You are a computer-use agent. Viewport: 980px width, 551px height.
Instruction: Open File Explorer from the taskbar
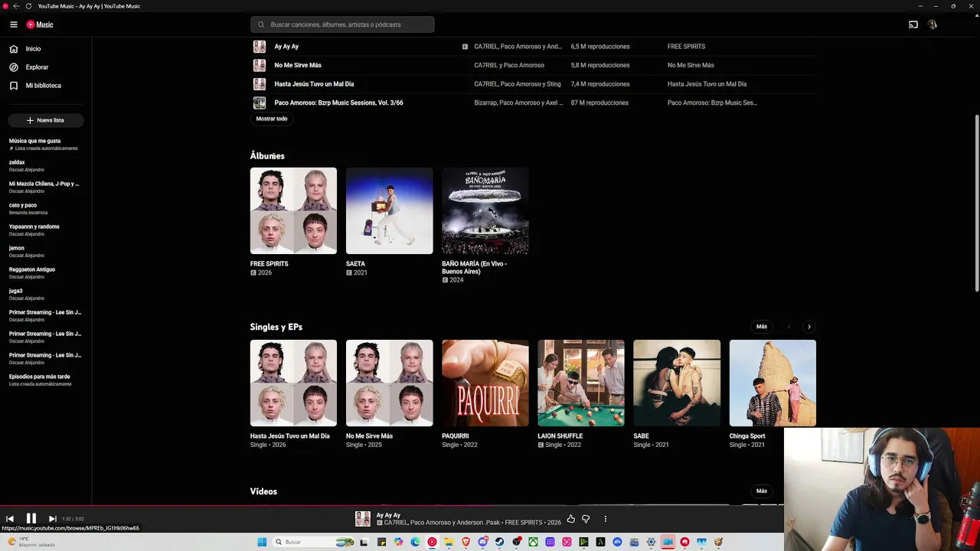click(449, 542)
